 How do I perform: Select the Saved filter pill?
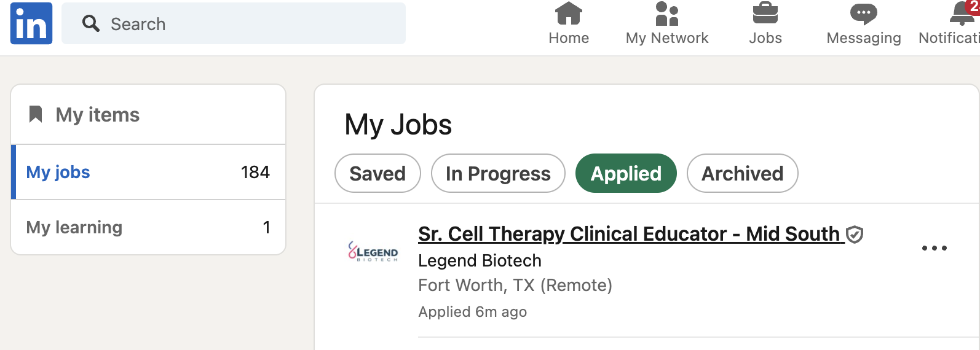pos(377,173)
